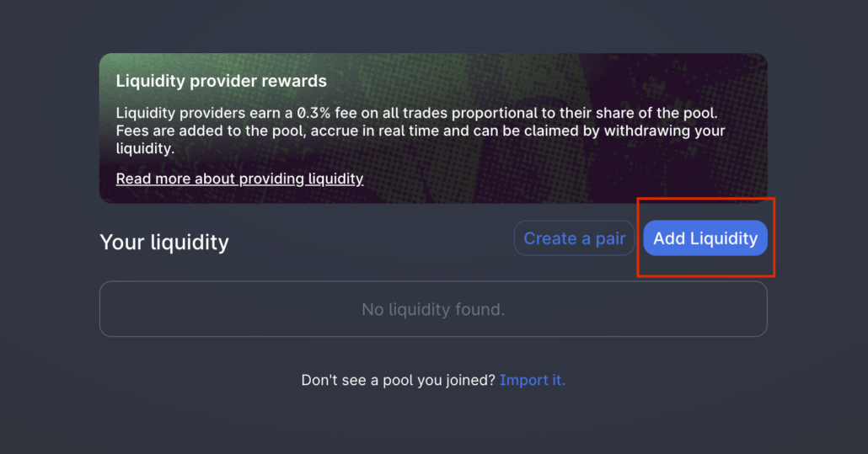This screenshot has height=454, width=868.
Task: Follow the Import it link
Action: (x=532, y=380)
